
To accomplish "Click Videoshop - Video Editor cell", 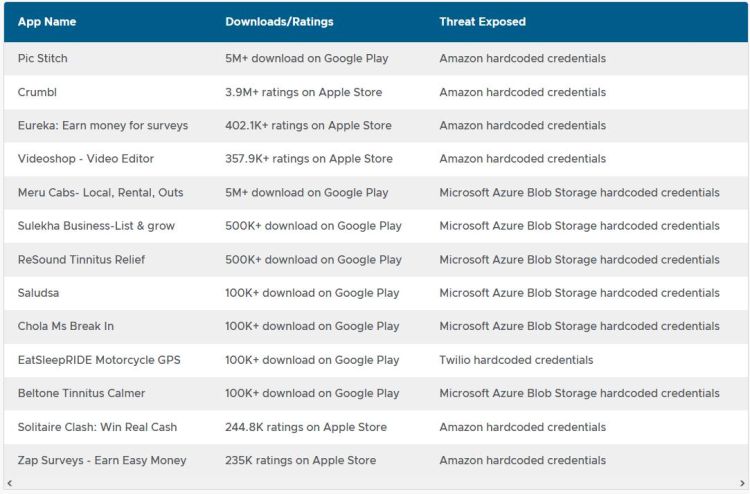I will (x=86, y=159).
